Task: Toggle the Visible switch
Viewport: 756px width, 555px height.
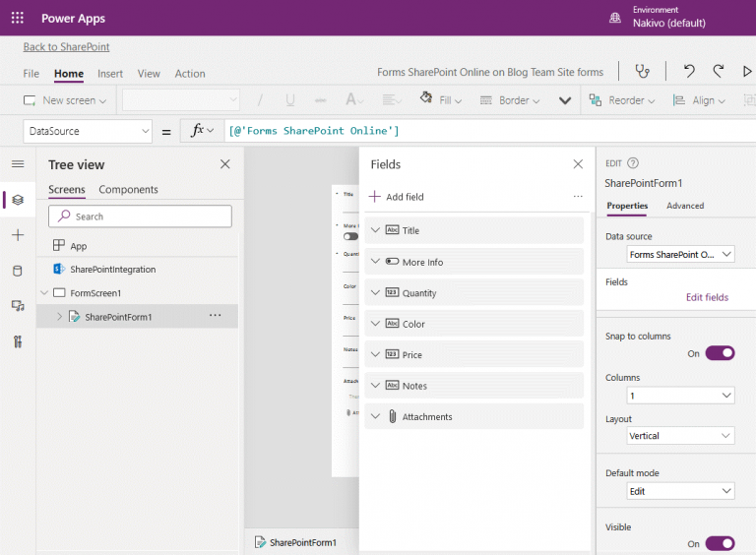Action: click(720, 543)
